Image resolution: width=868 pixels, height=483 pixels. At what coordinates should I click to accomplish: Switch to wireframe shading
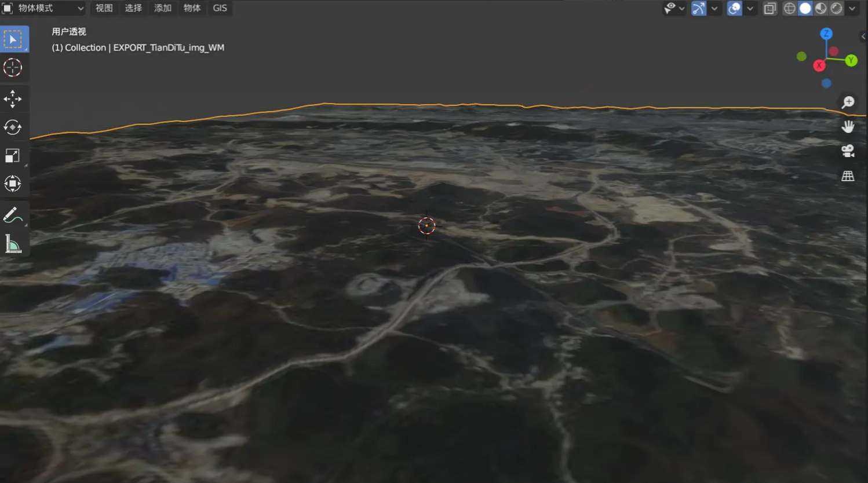click(790, 8)
